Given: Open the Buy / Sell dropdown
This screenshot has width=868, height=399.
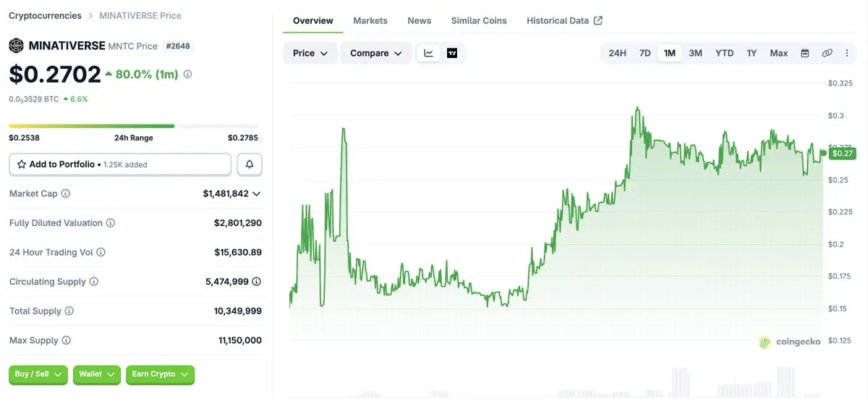Looking at the screenshot, I should 38,374.
